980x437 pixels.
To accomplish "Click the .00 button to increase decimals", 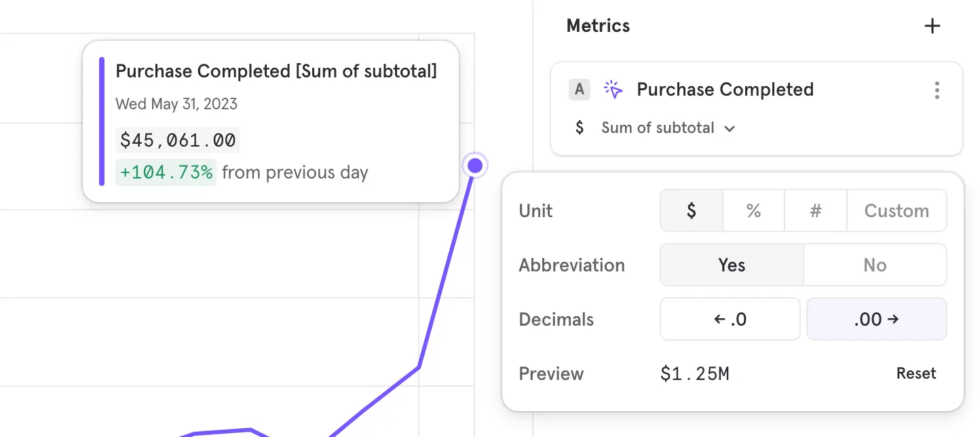I will 876,319.
